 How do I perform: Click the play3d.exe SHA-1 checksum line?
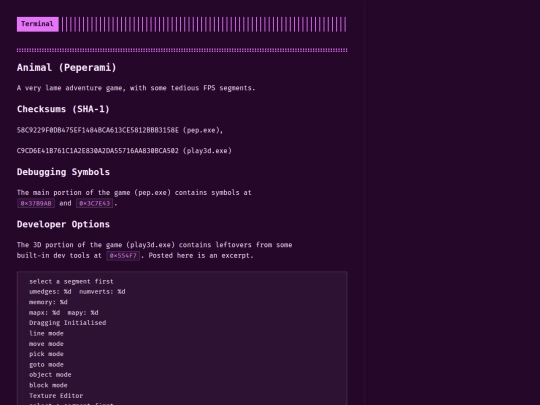pyautogui.click(x=124, y=151)
